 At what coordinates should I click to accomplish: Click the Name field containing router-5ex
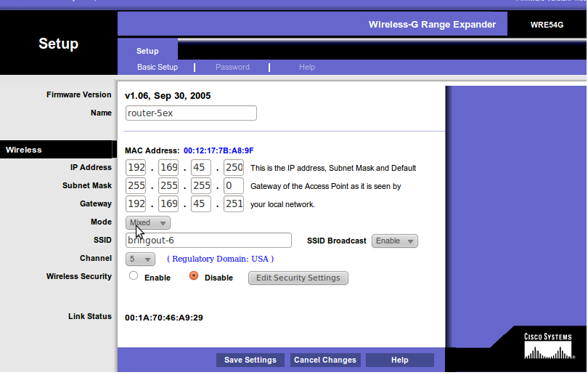(x=191, y=113)
